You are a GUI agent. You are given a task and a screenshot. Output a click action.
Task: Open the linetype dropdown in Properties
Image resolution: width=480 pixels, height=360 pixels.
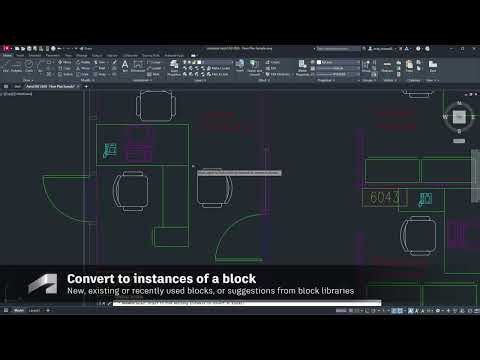click(338, 74)
